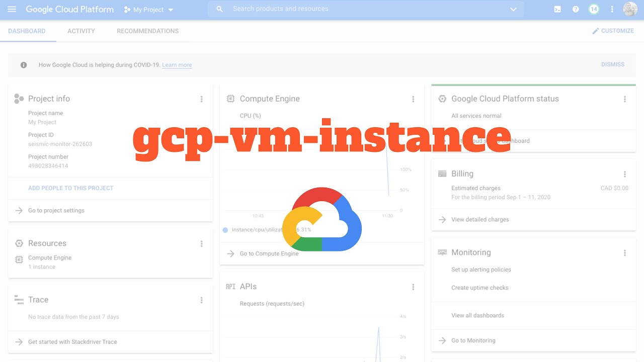Click the CAD $0.00 estimated charges value

click(614, 188)
